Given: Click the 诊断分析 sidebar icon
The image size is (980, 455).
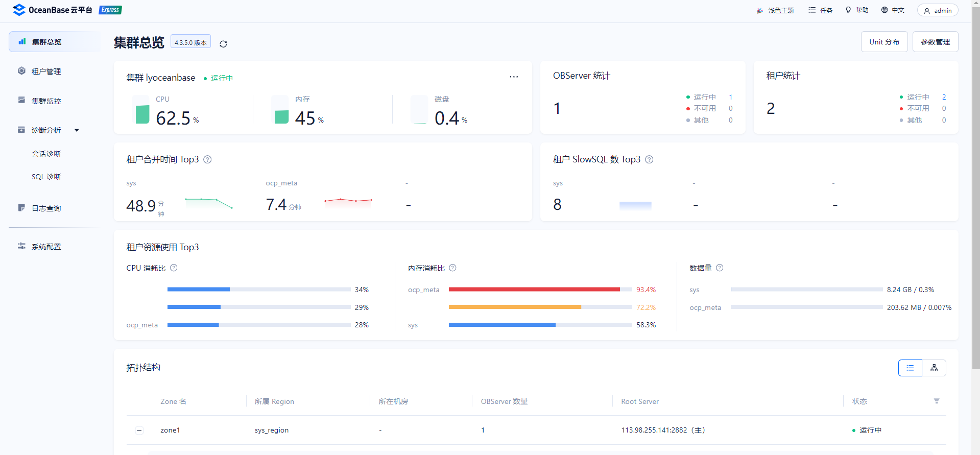Looking at the screenshot, I should [x=21, y=130].
